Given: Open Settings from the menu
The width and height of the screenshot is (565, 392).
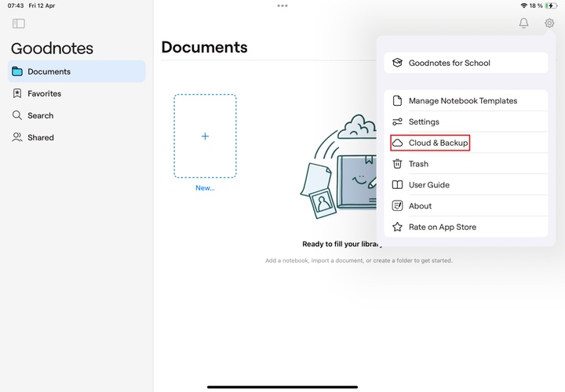Looking at the screenshot, I should [466, 122].
